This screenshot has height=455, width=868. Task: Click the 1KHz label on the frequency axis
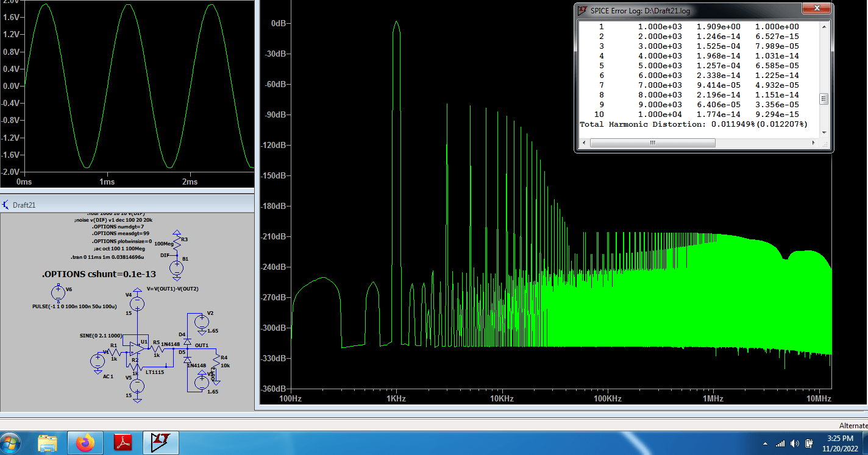point(396,399)
